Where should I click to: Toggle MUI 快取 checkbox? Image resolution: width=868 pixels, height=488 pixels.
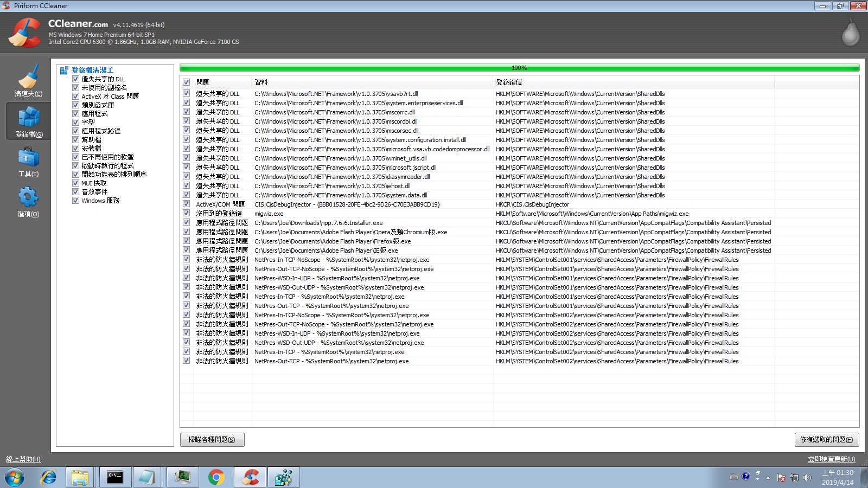[76, 183]
